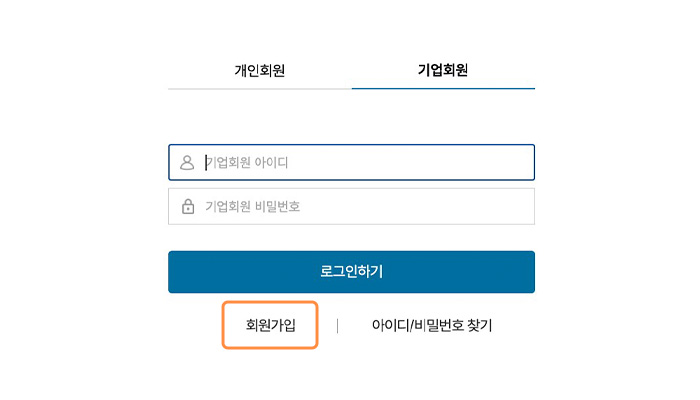Click the person icon in ID field
The width and height of the screenshot is (700, 400).
pyautogui.click(x=187, y=162)
